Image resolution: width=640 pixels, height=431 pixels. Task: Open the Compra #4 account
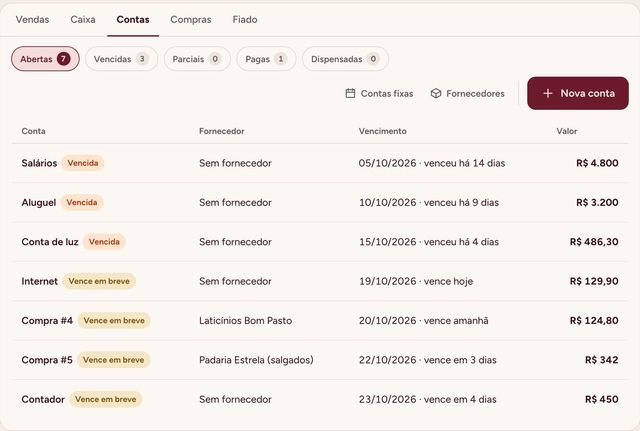point(320,320)
